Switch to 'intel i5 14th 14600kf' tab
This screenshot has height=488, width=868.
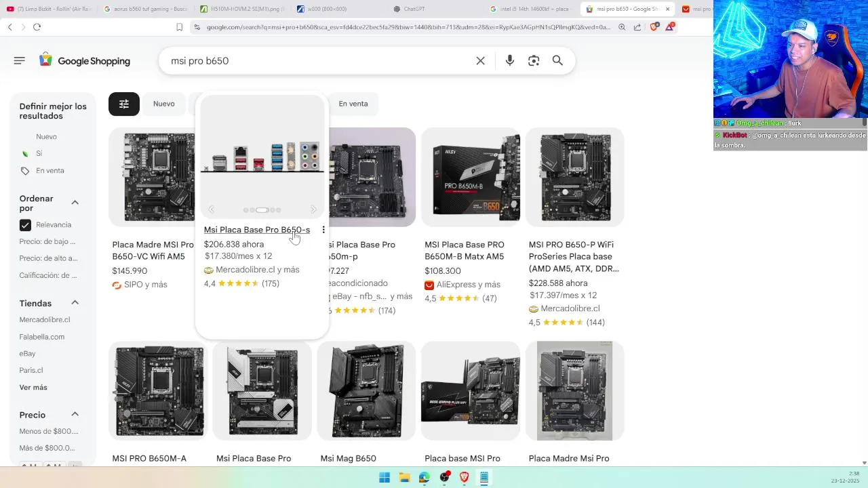[531, 9]
